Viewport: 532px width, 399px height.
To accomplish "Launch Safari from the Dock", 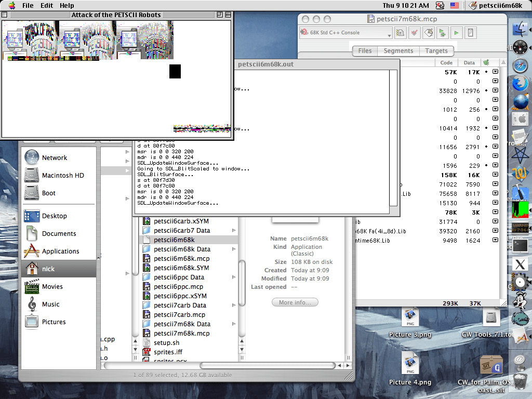I will coord(520,65).
